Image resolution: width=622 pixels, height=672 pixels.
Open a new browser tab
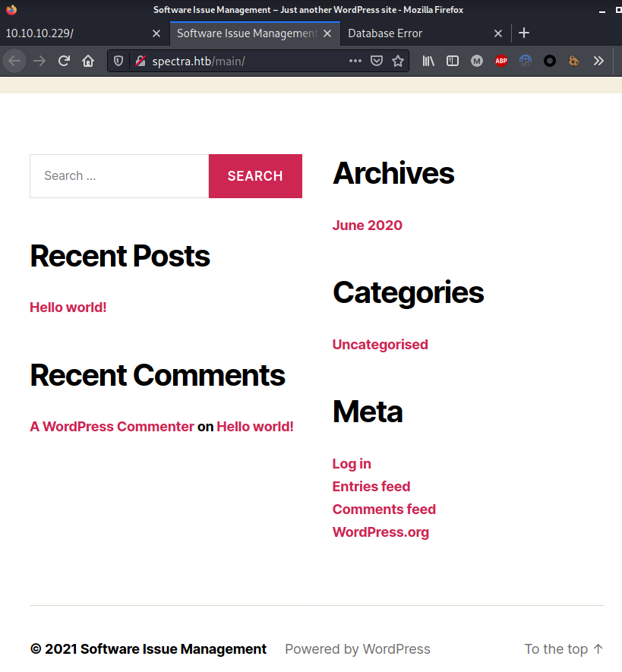[524, 33]
